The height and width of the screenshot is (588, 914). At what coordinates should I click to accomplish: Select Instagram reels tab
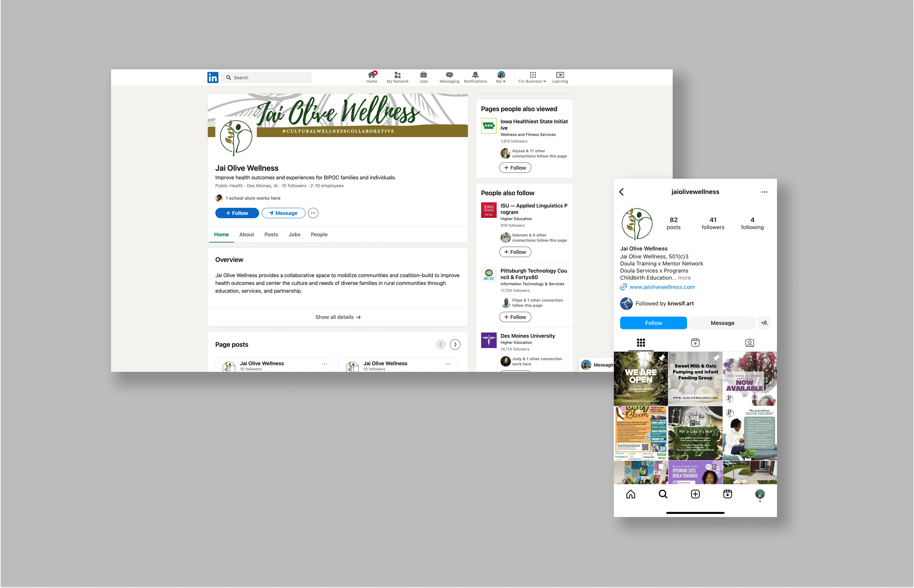(696, 343)
